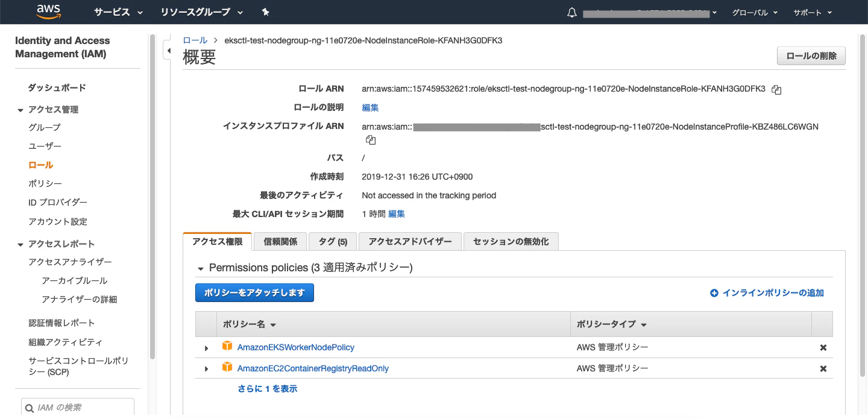Click the pin shortcuts icon in top bar
This screenshot has width=868, height=419.
[265, 11]
